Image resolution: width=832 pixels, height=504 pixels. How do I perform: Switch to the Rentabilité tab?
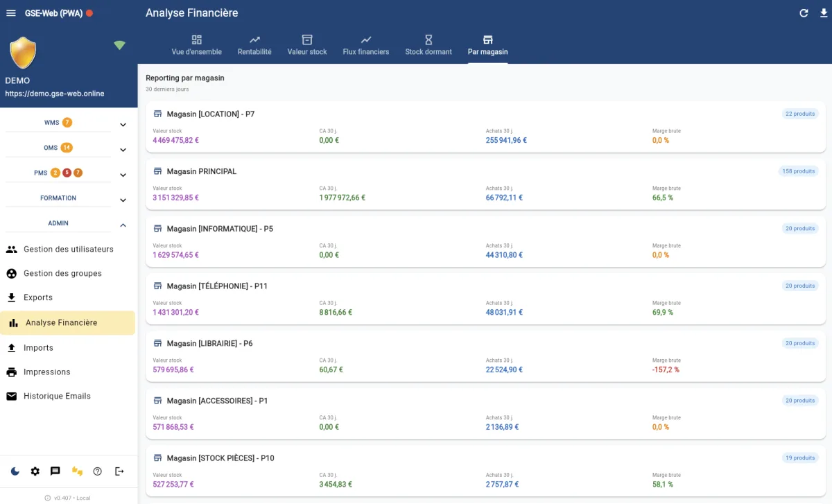pos(254,45)
